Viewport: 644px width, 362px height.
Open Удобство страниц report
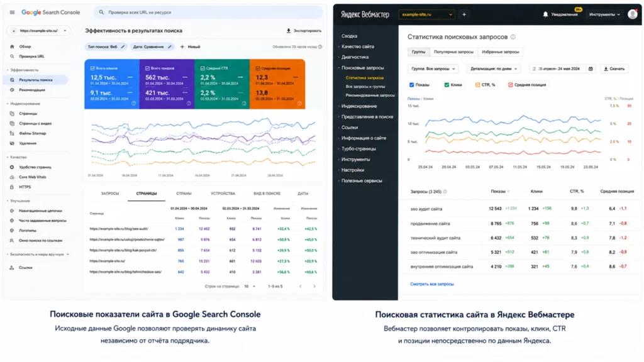[35, 167]
